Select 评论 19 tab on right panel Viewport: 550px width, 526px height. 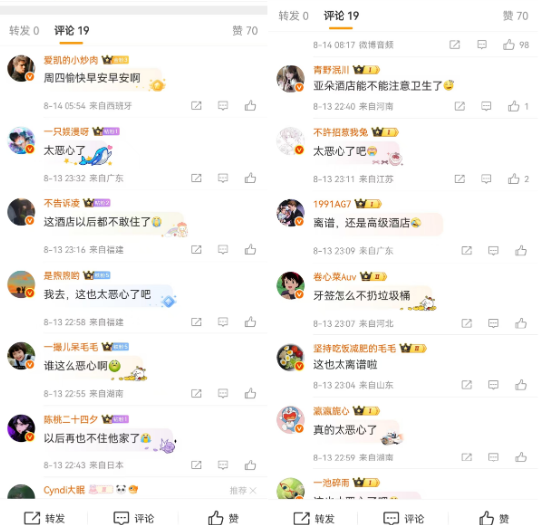[341, 16]
